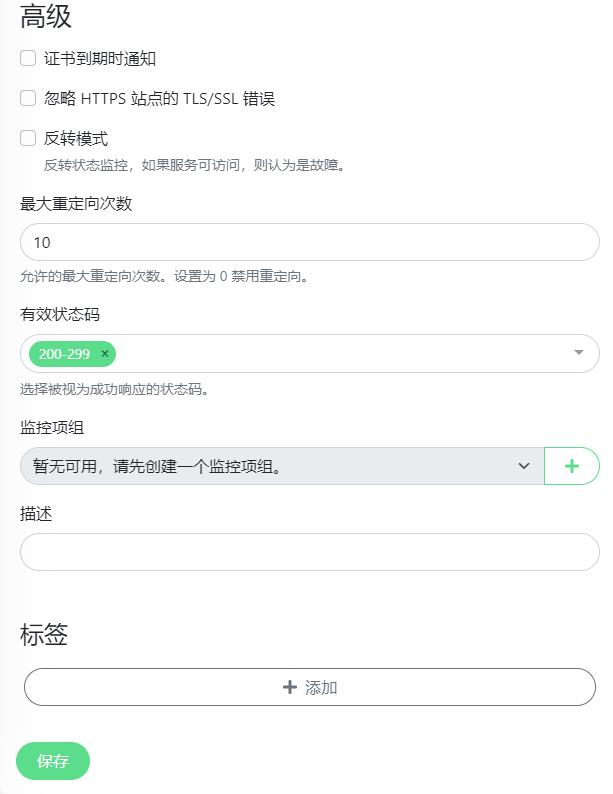Image resolution: width=613 pixels, height=794 pixels.
Task: Remove the 200-299 status code tag
Action: pos(105,353)
